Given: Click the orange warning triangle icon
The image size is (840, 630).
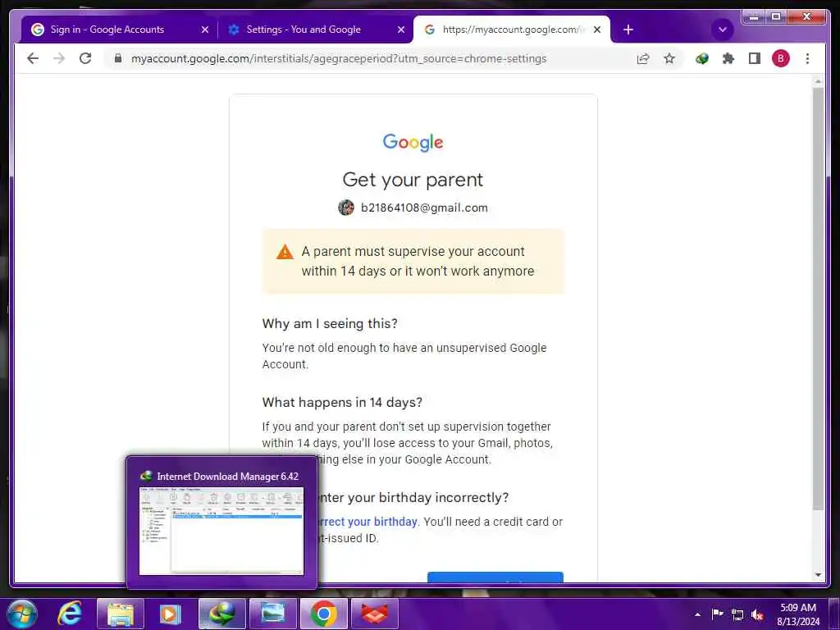Looking at the screenshot, I should (285, 252).
